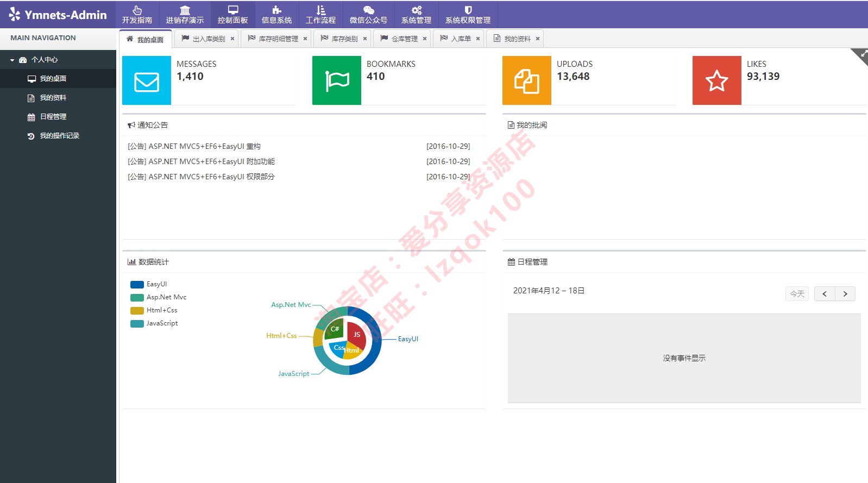Viewport: 868px width, 483px height.
Task: Open the 开发指南 top menu
Action: point(137,15)
